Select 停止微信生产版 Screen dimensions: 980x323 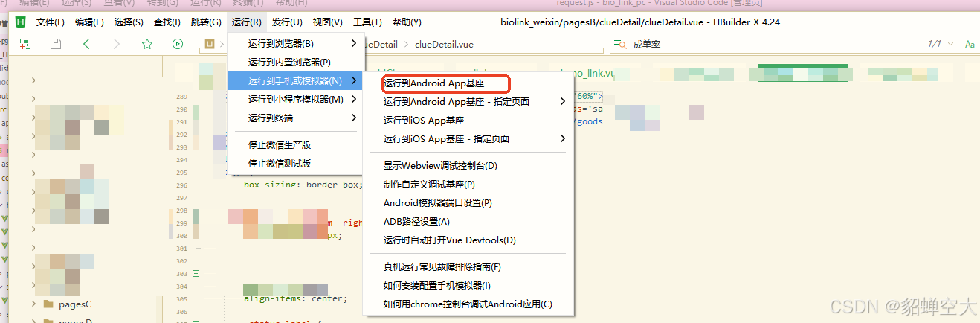click(x=295, y=144)
